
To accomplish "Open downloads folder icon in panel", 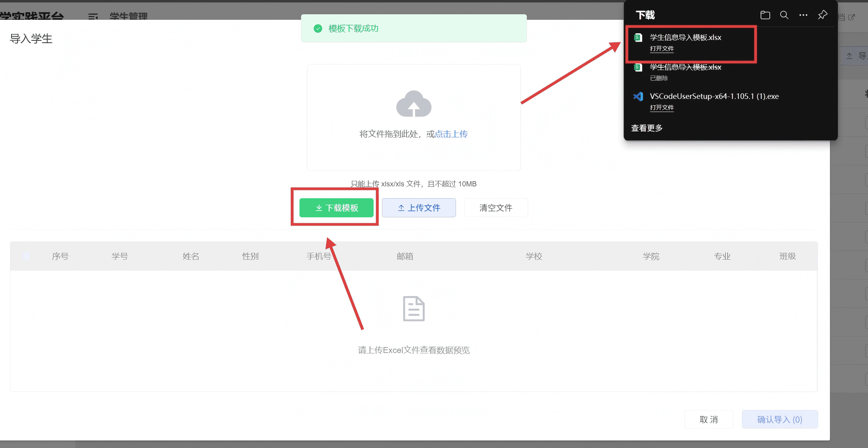I will coord(765,15).
